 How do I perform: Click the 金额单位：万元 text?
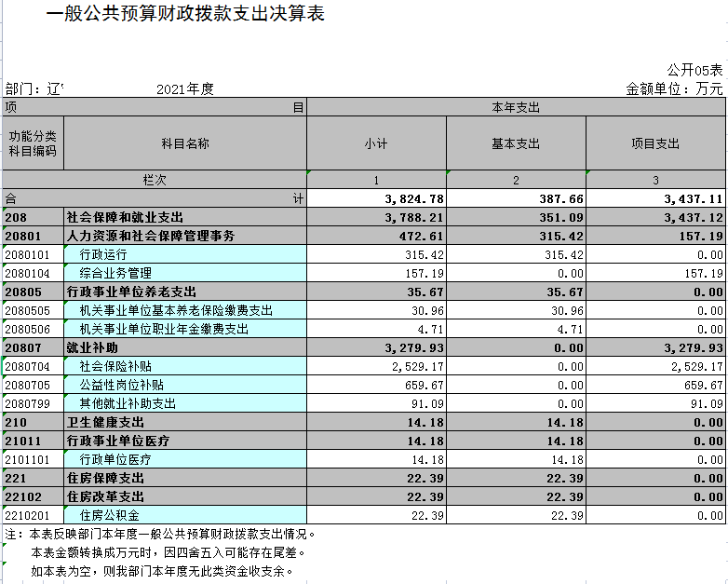674,88
